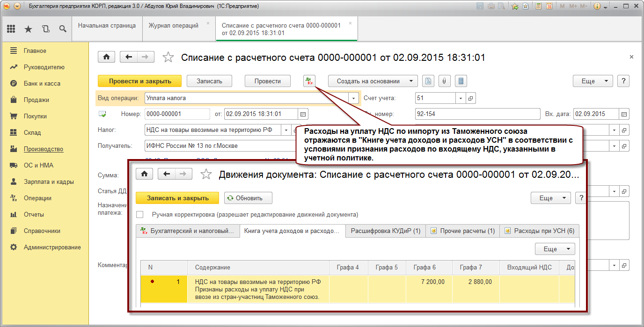This screenshot has width=644, height=327.
Task: Click the Дт/Кт document movements icon
Action: coord(309,81)
